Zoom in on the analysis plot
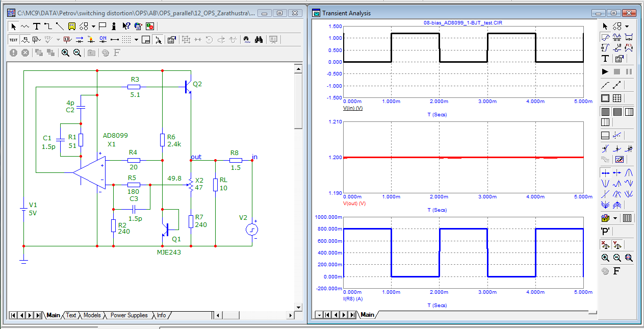The image size is (644, 329). click(605, 258)
